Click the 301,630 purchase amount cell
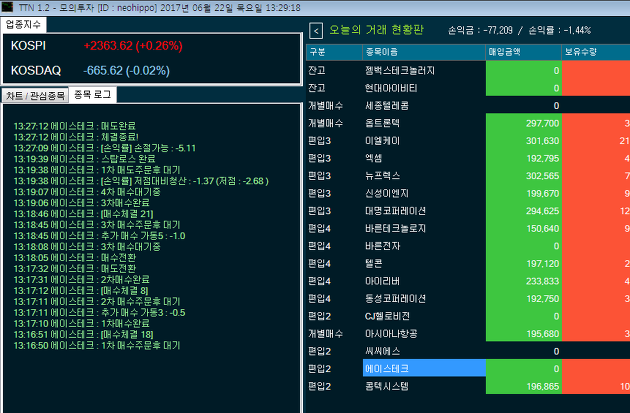 (x=524, y=141)
